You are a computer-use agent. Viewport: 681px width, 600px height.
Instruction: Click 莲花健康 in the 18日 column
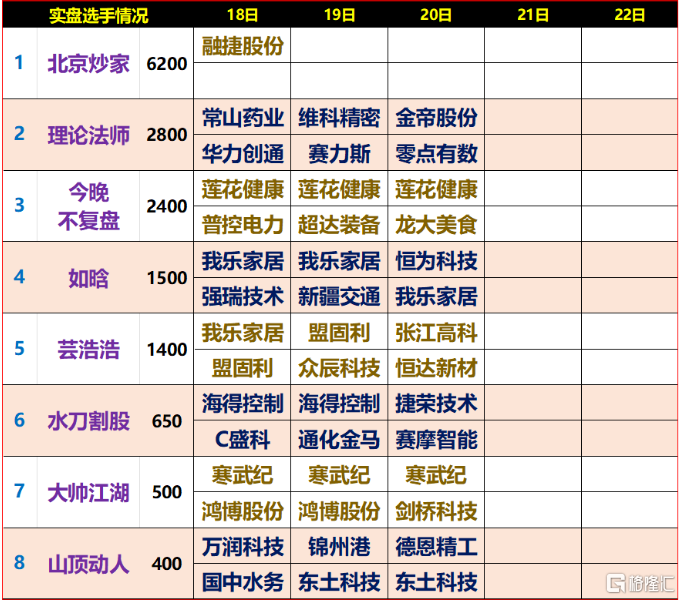[x=242, y=189]
